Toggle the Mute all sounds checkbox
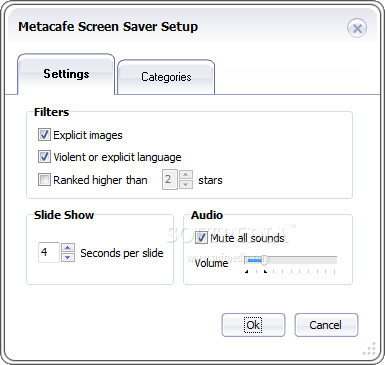Viewport: 385px width, 365px height. point(201,238)
